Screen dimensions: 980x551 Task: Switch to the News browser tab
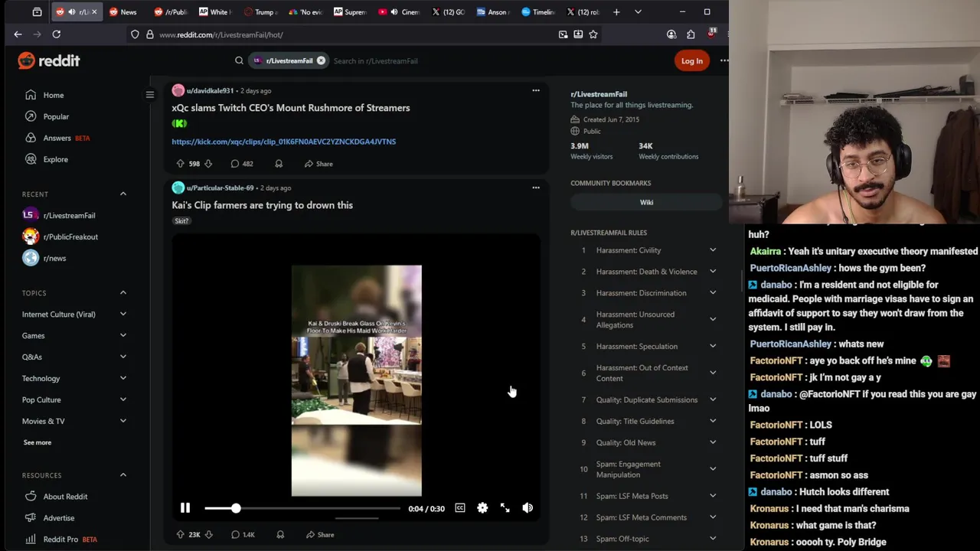point(122,11)
